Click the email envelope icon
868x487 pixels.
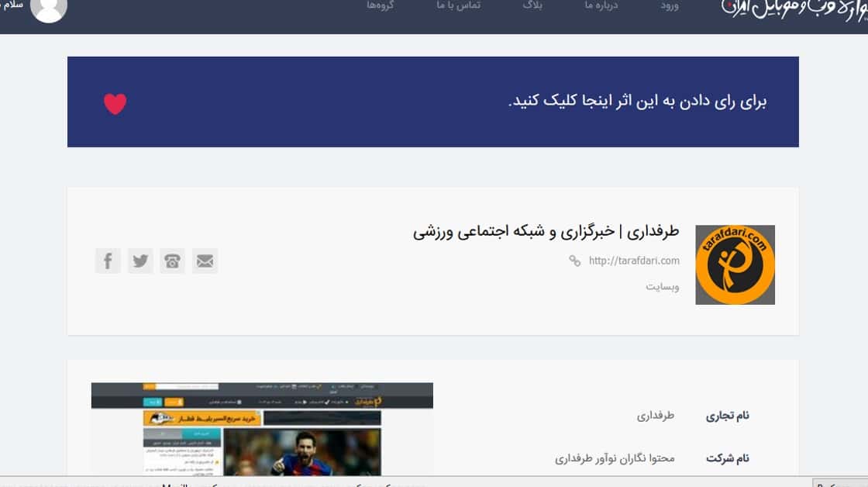pos(205,261)
